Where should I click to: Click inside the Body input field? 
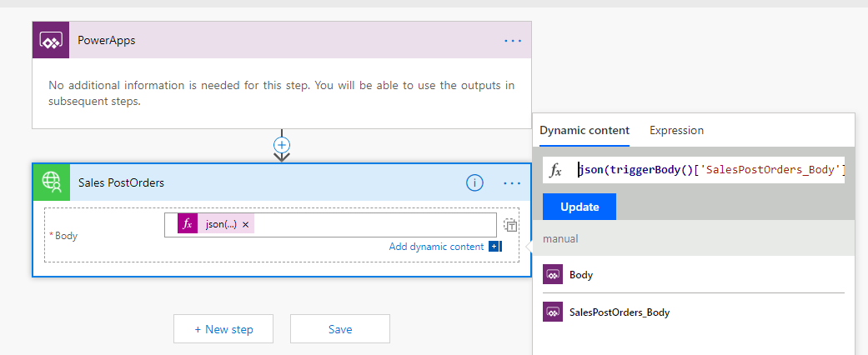pos(330,225)
